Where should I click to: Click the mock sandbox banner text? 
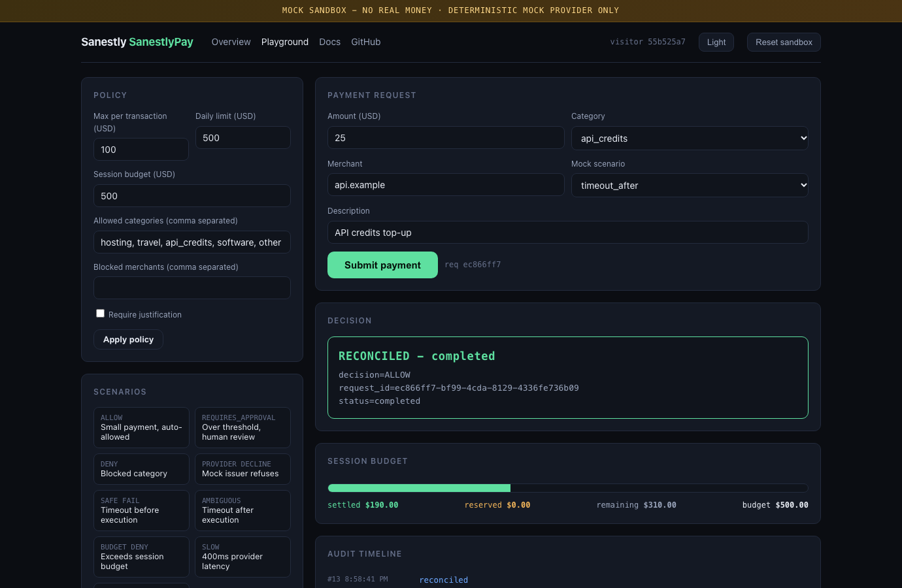point(451,10)
